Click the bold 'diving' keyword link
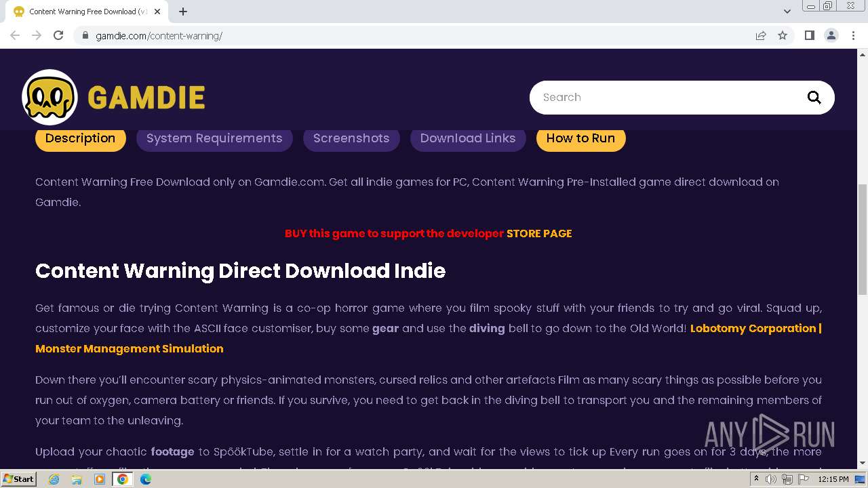This screenshot has width=868, height=488. click(487, 328)
